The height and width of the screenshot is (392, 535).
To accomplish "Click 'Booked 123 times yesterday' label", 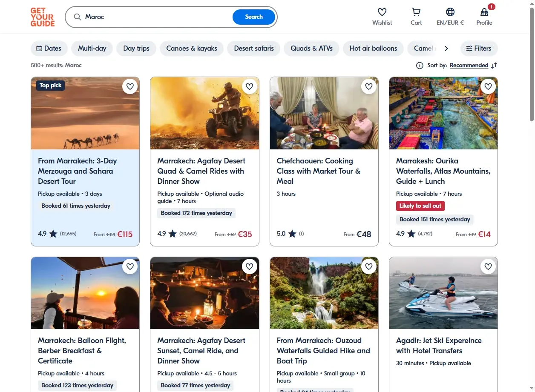I will coord(77,386).
